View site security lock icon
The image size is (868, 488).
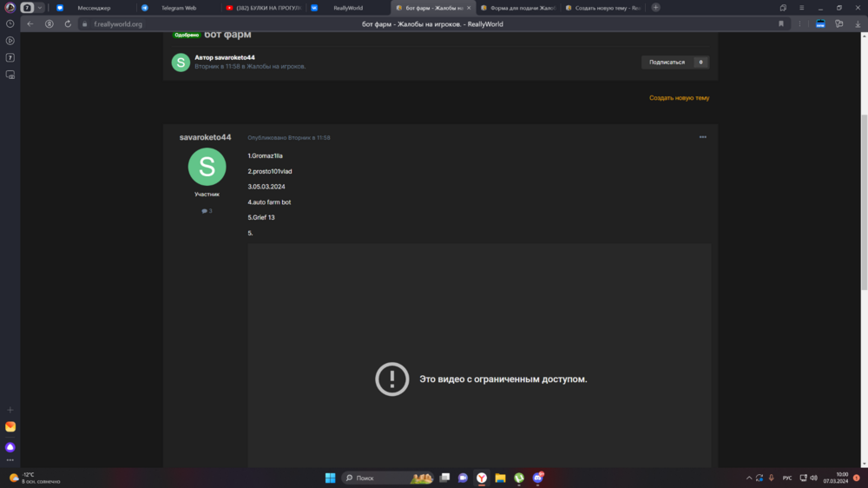point(85,23)
